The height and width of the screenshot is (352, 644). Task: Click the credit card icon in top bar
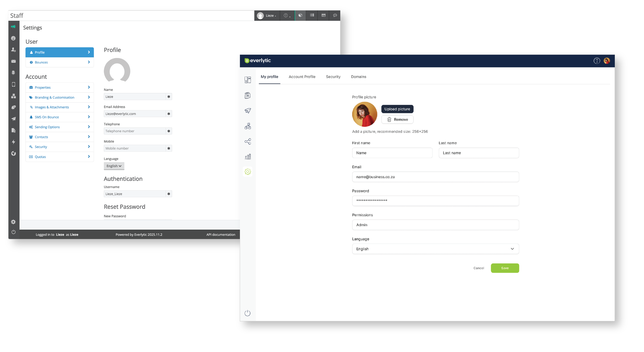pos(324,15)
